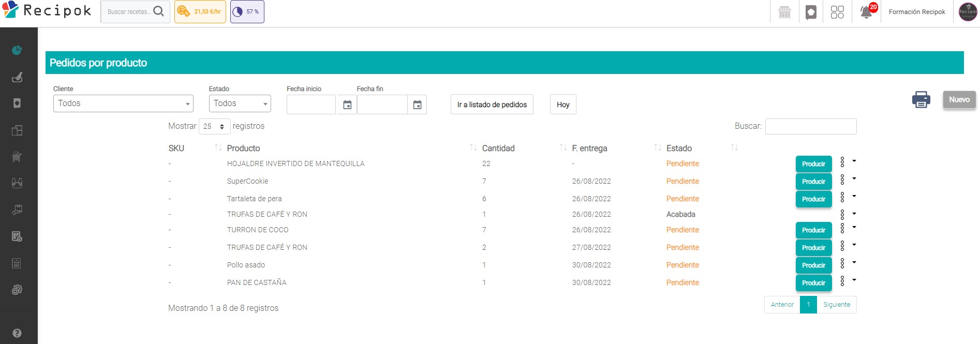Open the Recipok profile avatar
The image size is (980, 344).
pos(968,11)
